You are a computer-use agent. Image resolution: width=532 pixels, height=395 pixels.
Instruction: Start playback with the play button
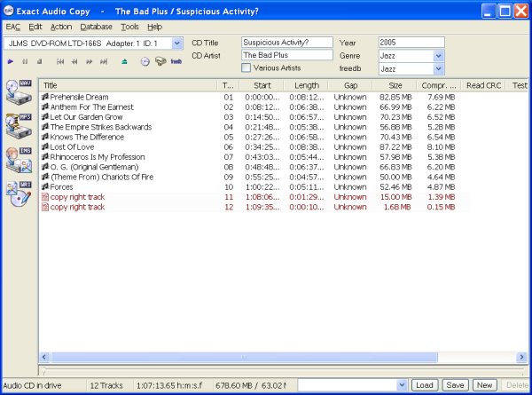click(x=11, y=61)
